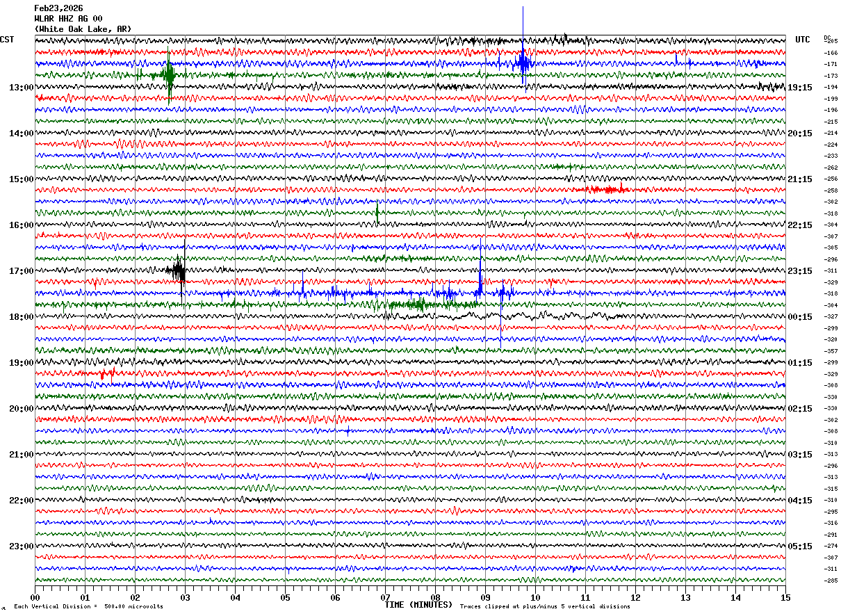
Task: Click the Traces clipped footnote text
Action: click(x=545, y=606)
